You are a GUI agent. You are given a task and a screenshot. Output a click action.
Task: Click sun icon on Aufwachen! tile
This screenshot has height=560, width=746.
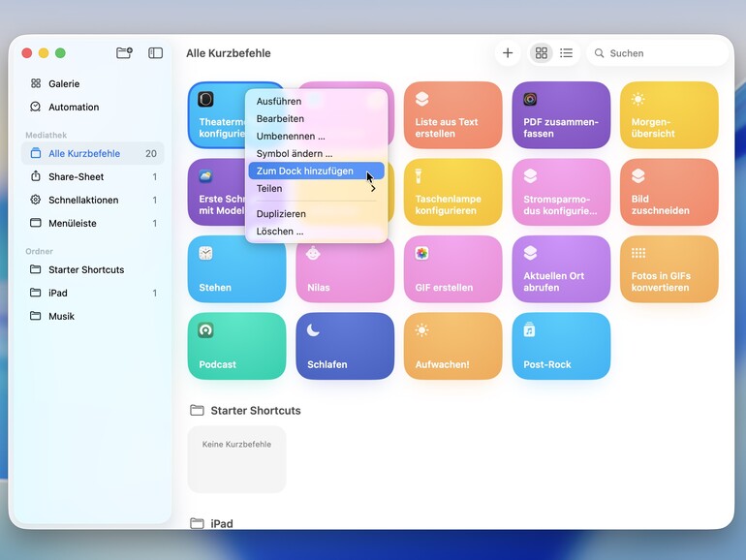click(422, 330)
